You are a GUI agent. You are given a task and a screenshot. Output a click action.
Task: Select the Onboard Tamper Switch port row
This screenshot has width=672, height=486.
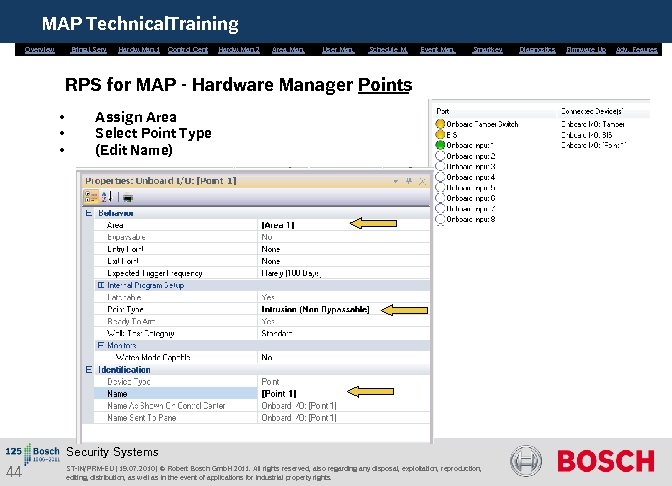pyautogui.click(x=483, y=124)
